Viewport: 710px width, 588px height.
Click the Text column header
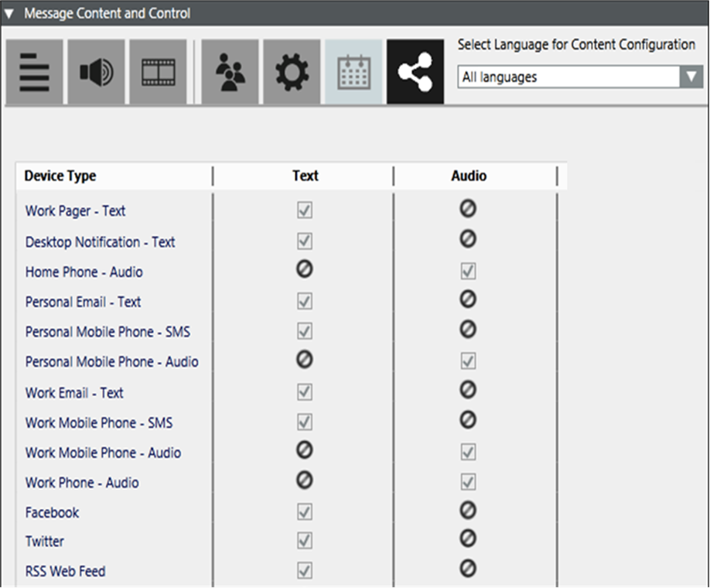pyautogui.click(x=305, y=176)
